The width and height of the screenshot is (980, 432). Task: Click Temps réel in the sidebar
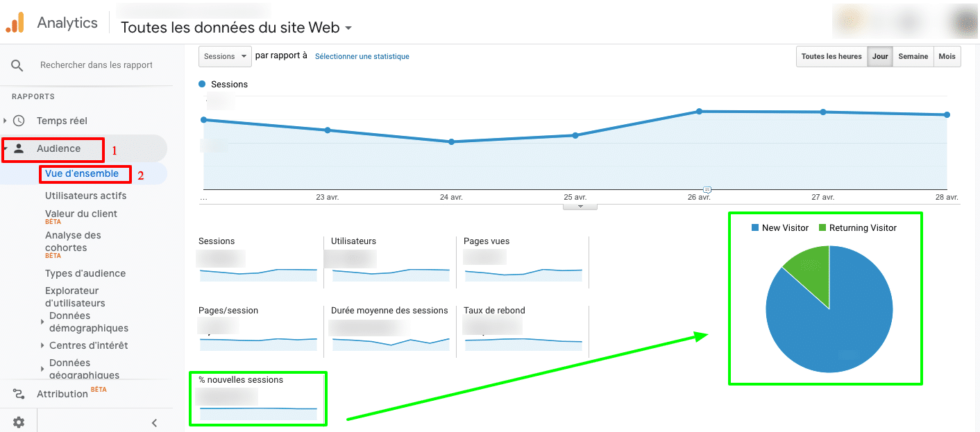pos(62,121)
